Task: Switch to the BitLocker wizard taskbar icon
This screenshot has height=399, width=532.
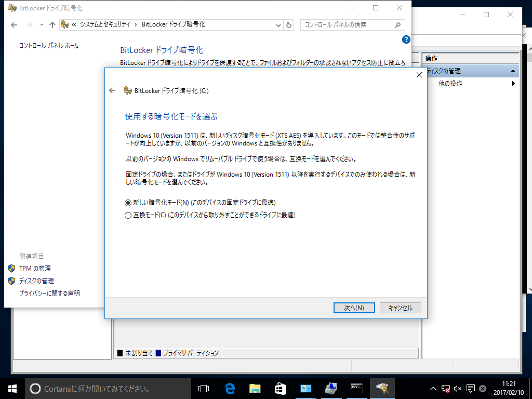Action: pos(382,389)
